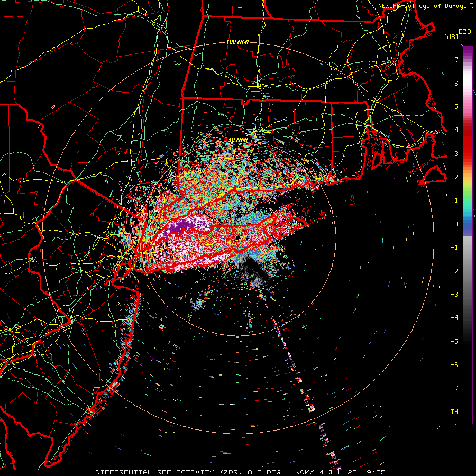Select the 4 dB value on the scale
The image size is (476, 476).
click(456, 130)
